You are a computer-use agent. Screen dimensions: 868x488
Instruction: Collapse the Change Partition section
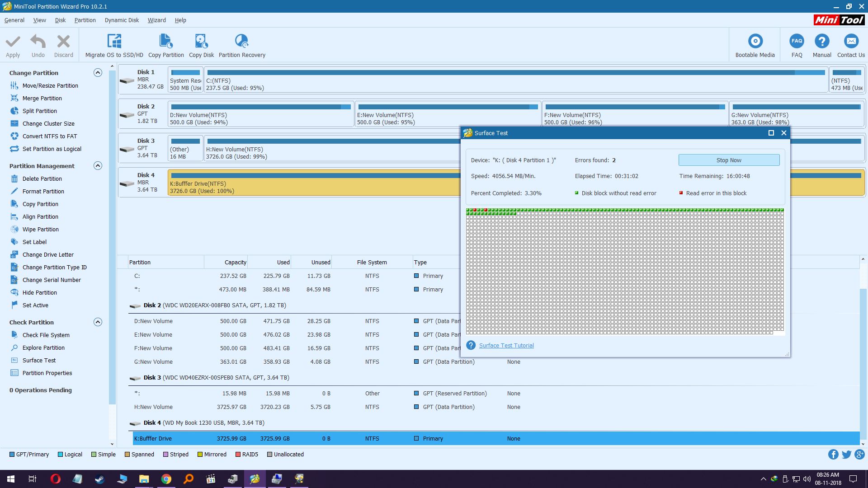(x=98, y=72)
